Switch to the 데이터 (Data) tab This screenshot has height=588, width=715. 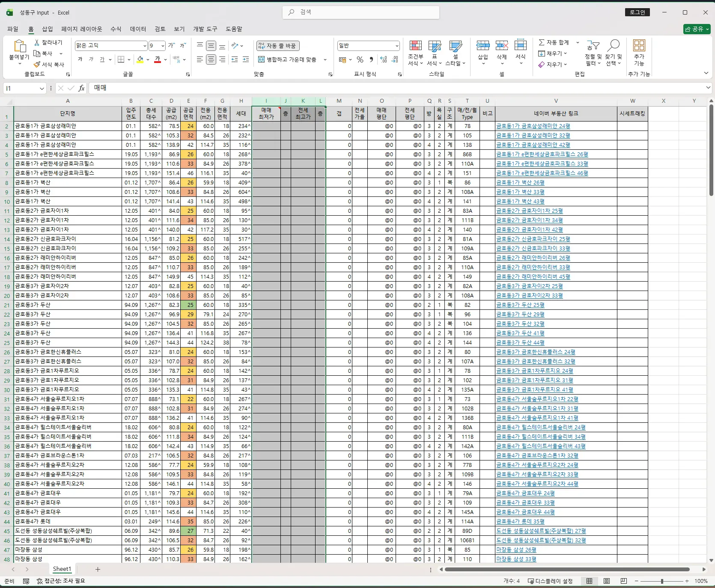tap(138, 29)
